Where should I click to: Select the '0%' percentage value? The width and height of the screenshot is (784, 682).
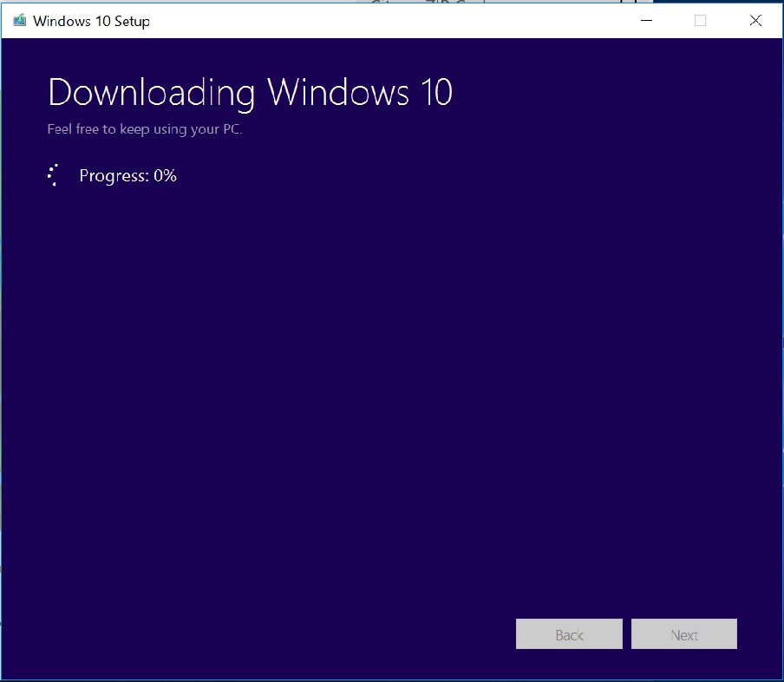coord(165,175)
